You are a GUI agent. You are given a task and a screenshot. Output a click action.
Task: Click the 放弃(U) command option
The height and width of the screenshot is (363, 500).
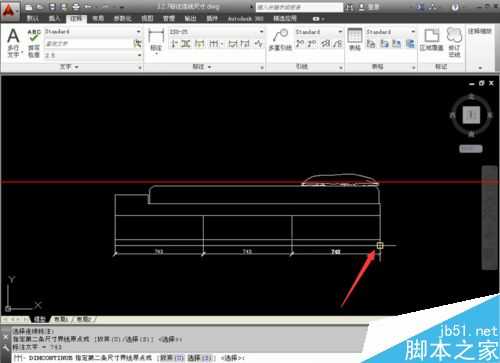point(171,358)
